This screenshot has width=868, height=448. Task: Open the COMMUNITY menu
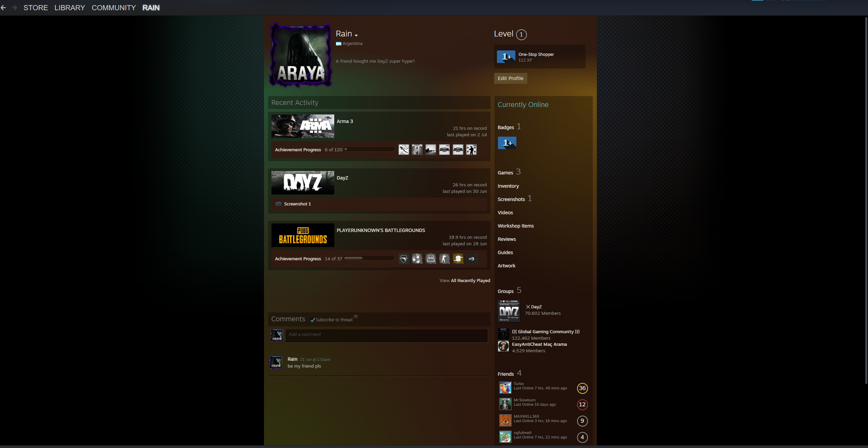[114, 7]
